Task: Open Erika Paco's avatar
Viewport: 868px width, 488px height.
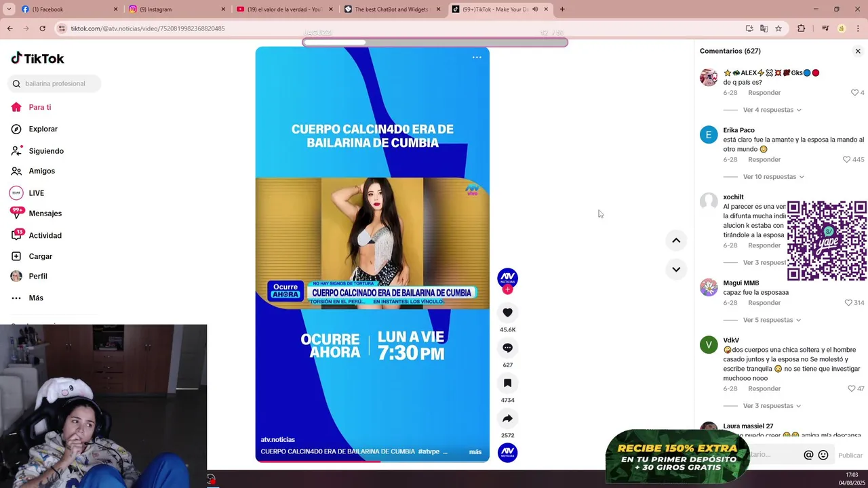Action: tap(709, 135)
